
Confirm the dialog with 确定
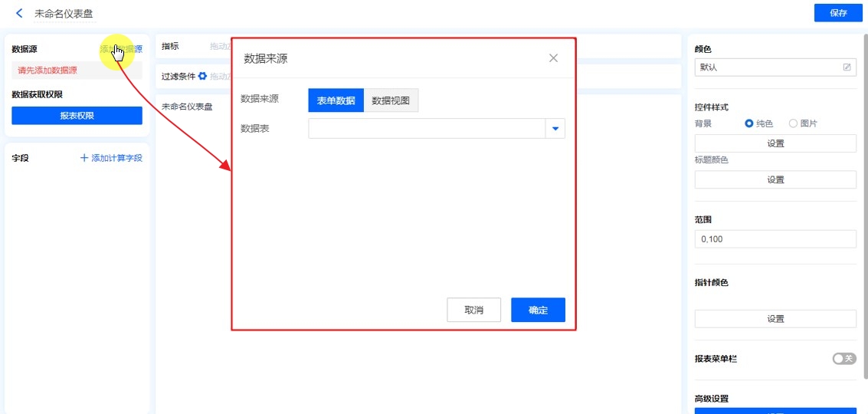pyautogui.click(x=538, y=310)
